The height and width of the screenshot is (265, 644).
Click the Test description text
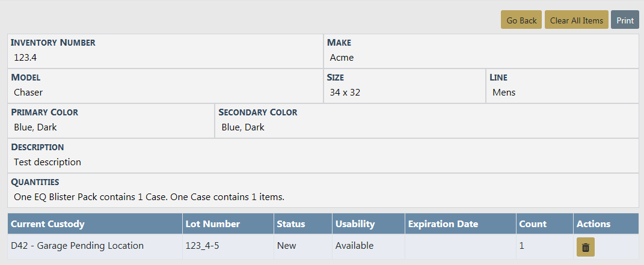click(x=48, y=162)
